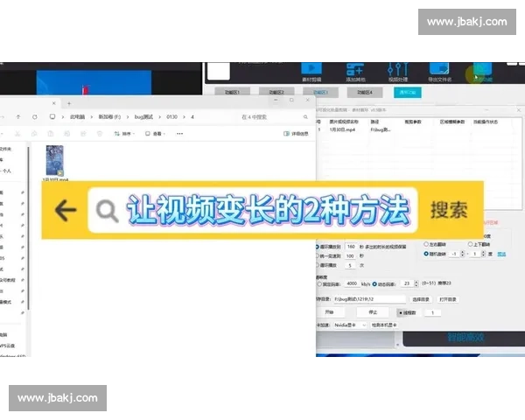Open the 详细信息 details pane icon
The image size is (525, 420).
286,134
